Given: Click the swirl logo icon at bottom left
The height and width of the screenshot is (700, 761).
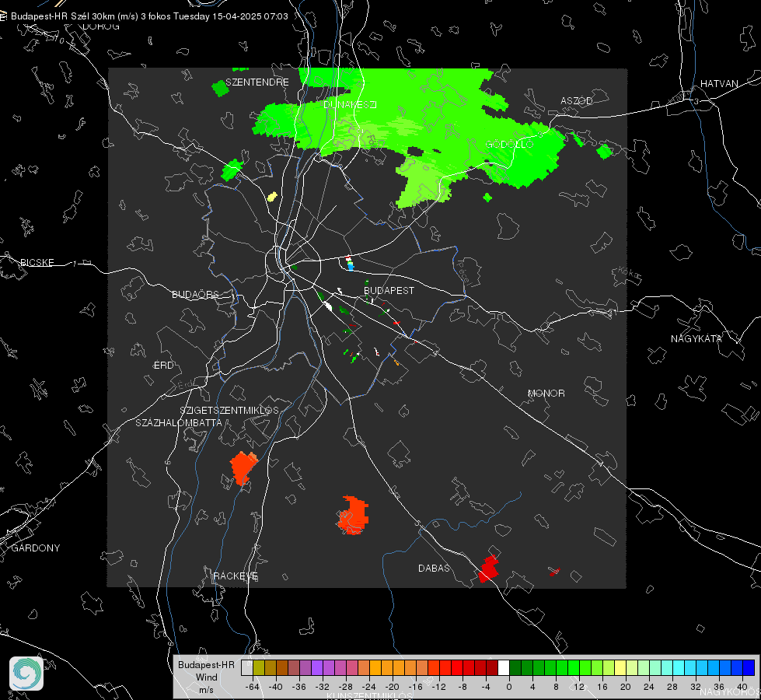Looking at the screenshot, I should (26, 674).
